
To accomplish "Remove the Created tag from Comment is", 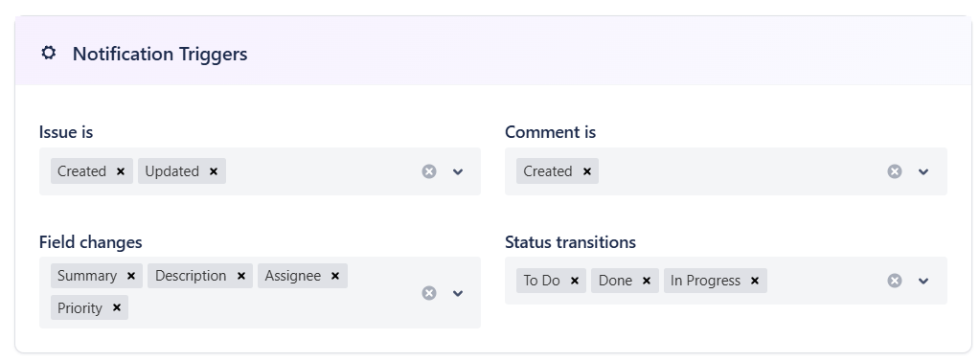I will click(x=587, y=171).
